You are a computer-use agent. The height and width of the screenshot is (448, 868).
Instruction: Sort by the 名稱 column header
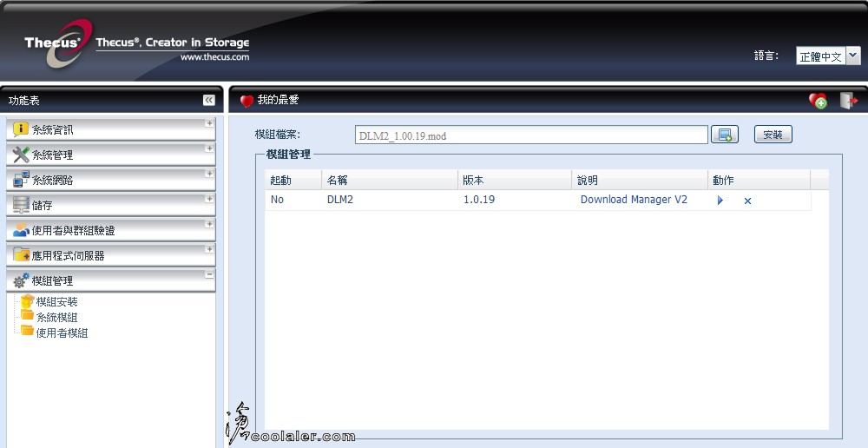[x=391, y=180]
